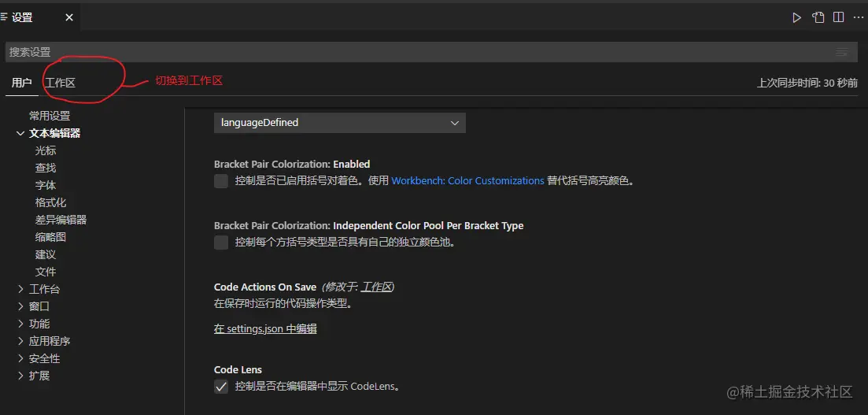Open 差异编辑器 settings category
Screen dimensions: 868x415
[61, 220]
